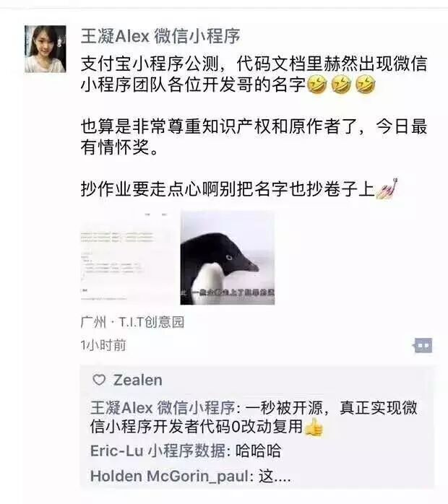
Task: Tap the third laughing emoji in the post
Action: tap(366, 84)
